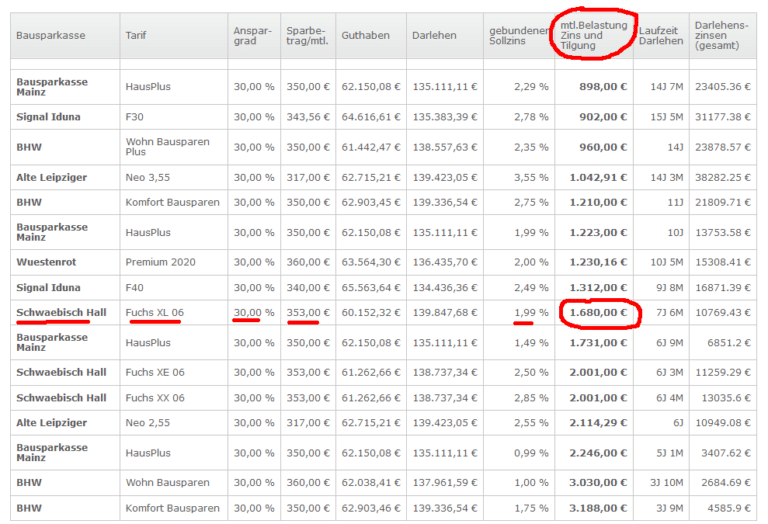The width and height of the screenshot is (768, 524).
Task: Click the Bausparkasse column header
Action: click(50, 35)
